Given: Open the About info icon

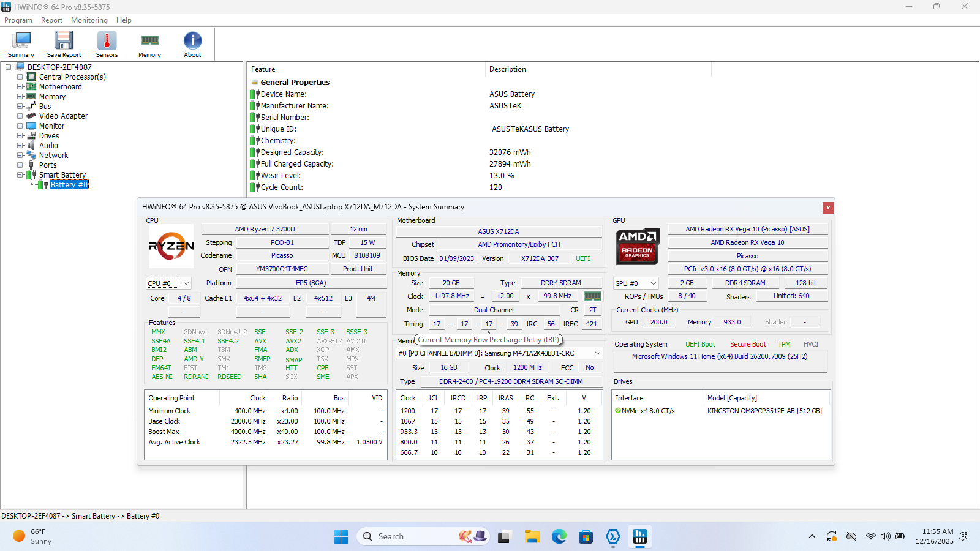Looking at the screenshot, I should pos(192,42).
